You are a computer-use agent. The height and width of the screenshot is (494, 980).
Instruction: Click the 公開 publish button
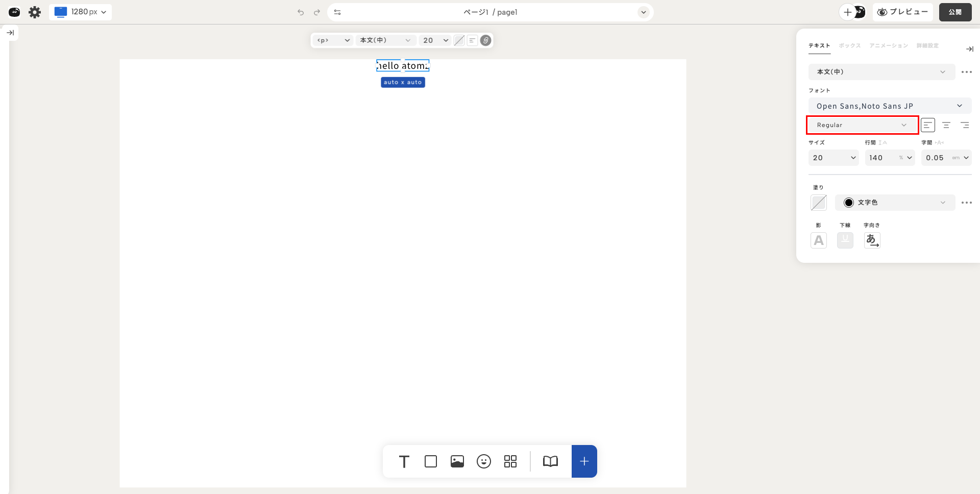(x=955, y=12)
